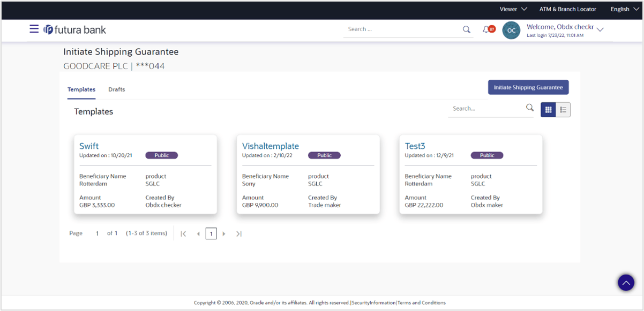
Task: Click the 1-3 of 3 items text
Action: coord(147,233)
